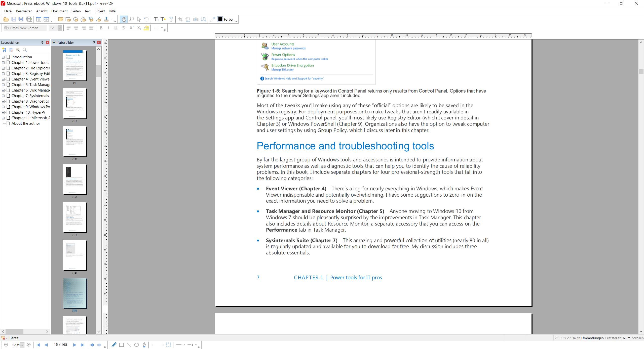Viewport: 644px width, 349px height.
Task: Click the print document icon
Action: pyautogui.click(x=29, y=19)
